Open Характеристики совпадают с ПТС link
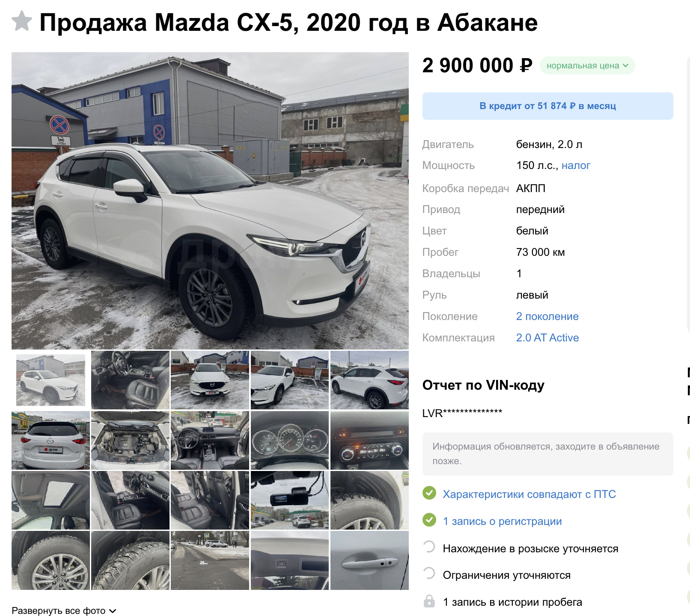The height and width of the screenshot is (616, 690). pos(529,494)
